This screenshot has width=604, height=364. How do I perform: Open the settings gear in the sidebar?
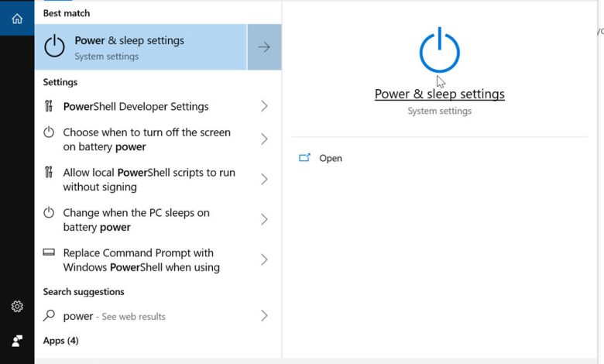[17, 306]
